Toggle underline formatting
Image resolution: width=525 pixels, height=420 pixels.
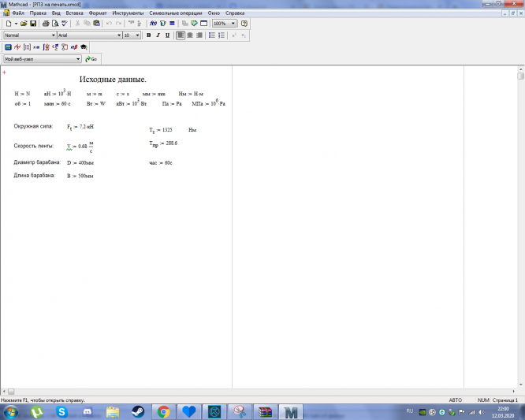tap(167, 35)
